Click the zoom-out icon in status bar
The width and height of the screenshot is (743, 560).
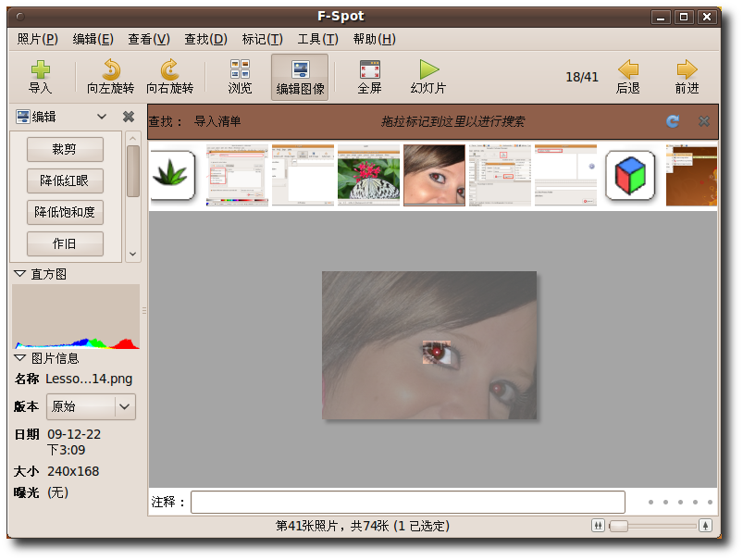598,526
